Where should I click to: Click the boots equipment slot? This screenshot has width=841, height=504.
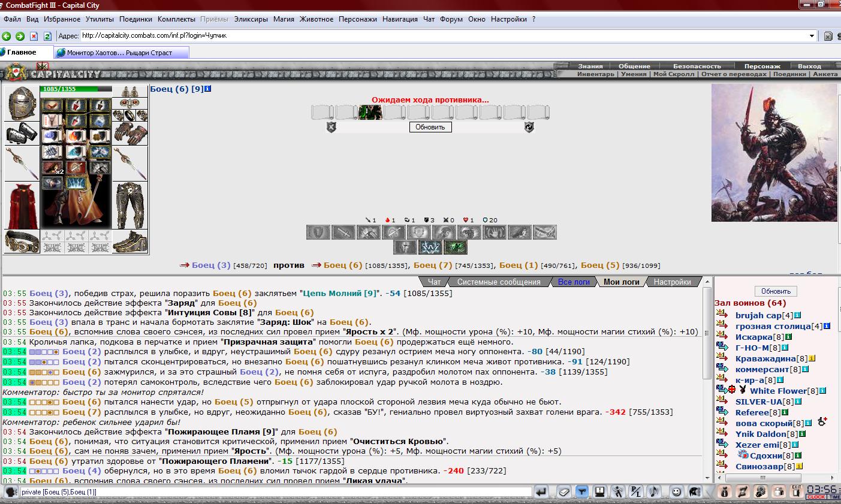tap(129, 242)
